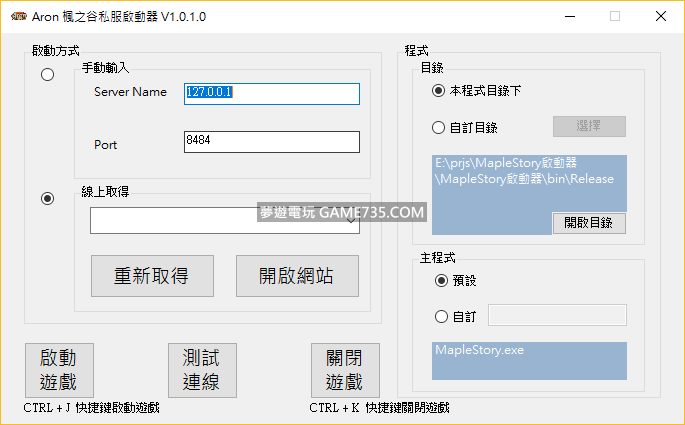Click the 測試連線 button
This screenshot has height=425, width=685.
click(201, 370)
